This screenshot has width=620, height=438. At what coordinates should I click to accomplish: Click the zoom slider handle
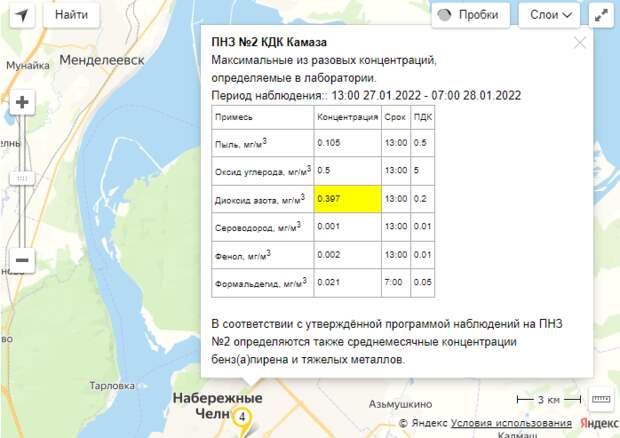point(22,178)
